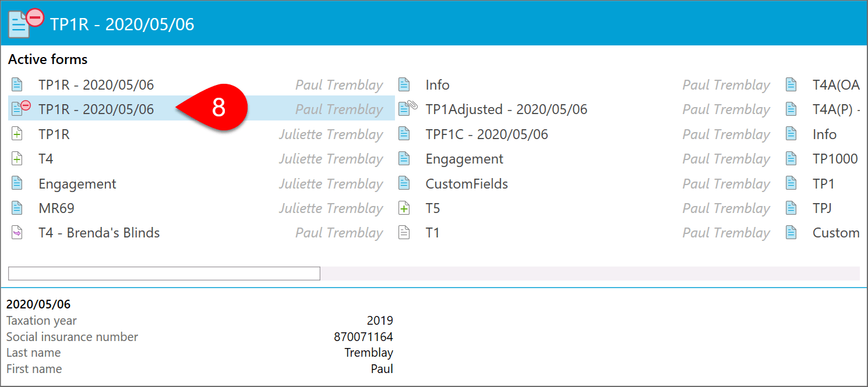Click the Paul Tremblay name beside TP1Adjusted - 2020/05/06
868x387 pixels.
[x=726, y=109]
